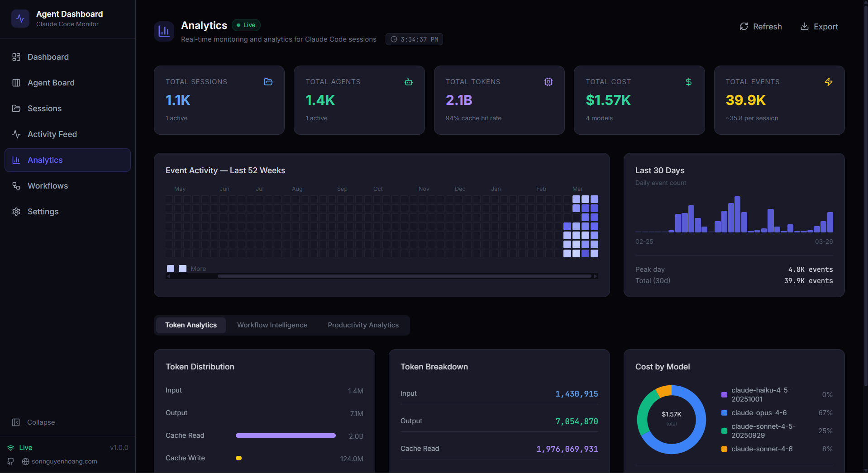Open Settings via the gear icon
868x473 pixels.
16,211
